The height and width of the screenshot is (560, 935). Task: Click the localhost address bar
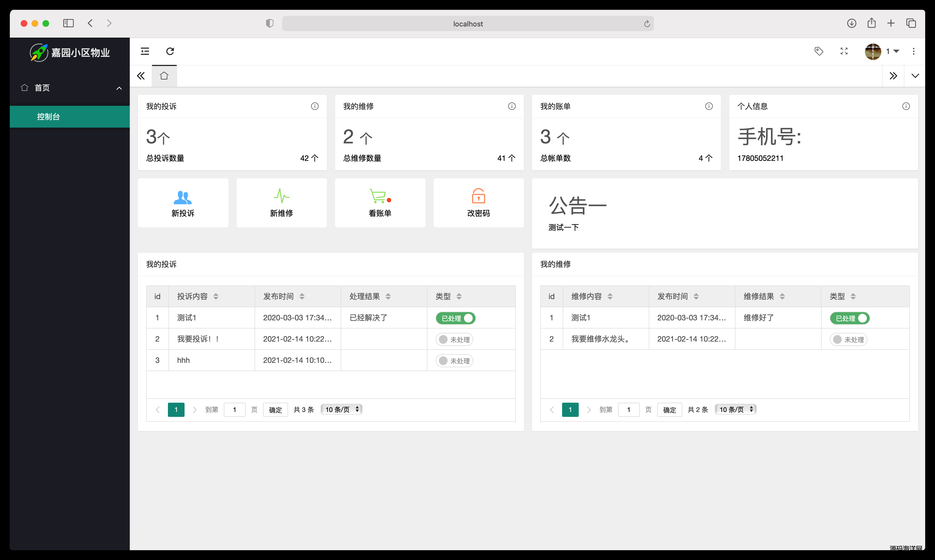point(468,24)
